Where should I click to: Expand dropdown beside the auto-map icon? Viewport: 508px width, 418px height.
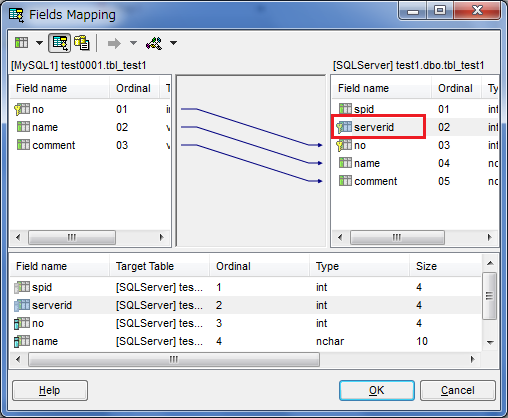coord(173,43)
